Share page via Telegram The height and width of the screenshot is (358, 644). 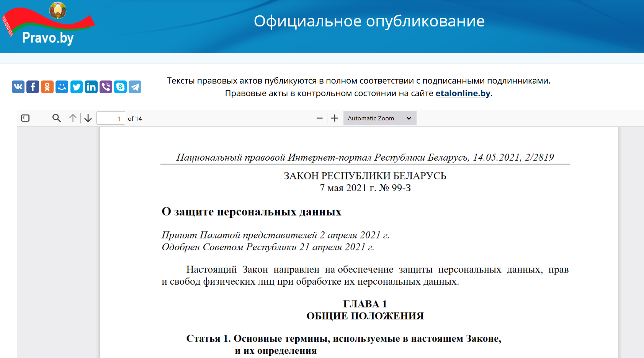tap(135, 87)
